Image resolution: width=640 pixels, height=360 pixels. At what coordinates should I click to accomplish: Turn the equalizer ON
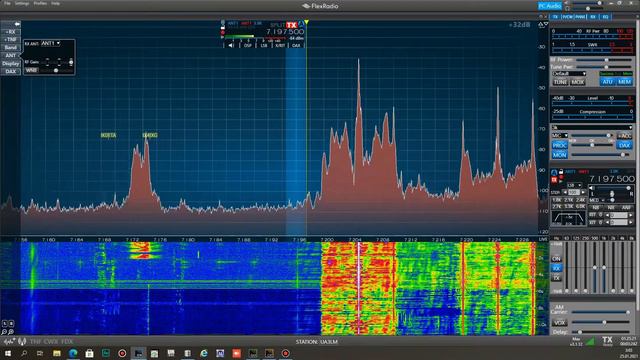556,259
